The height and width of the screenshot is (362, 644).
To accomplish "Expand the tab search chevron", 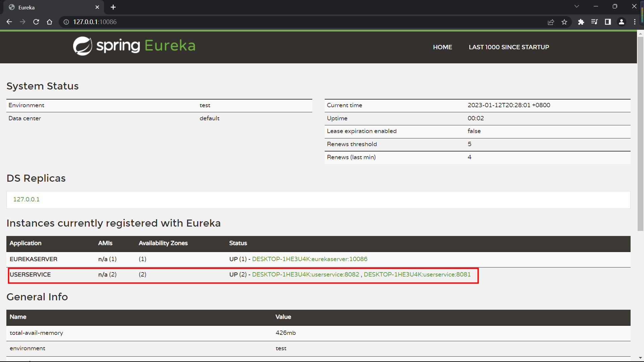I will (577, 6).
